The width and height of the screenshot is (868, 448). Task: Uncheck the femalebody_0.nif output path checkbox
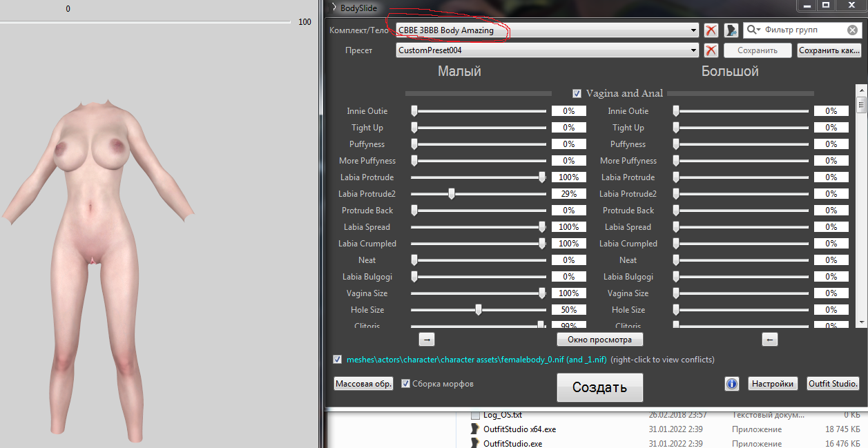tap(337, 360)
